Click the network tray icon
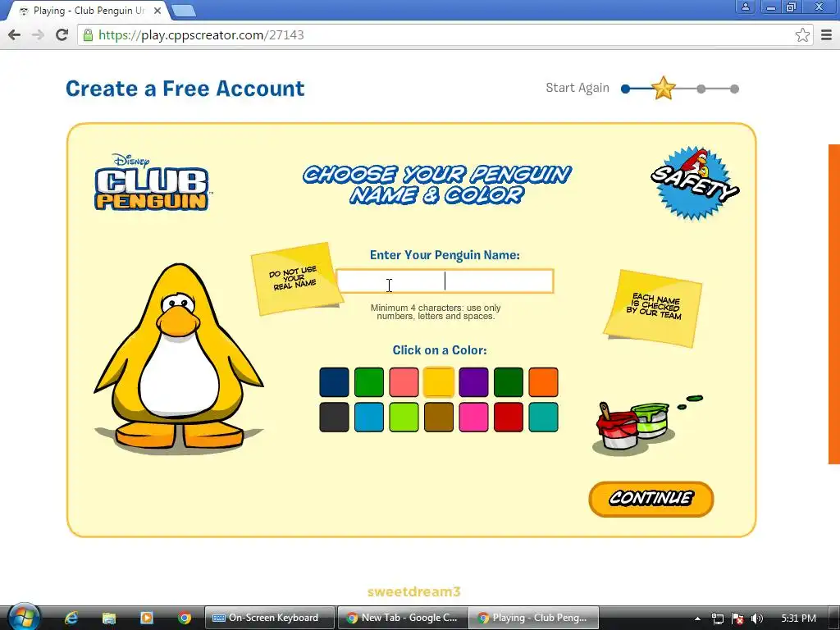Viewport: 840px width, 630px height. [x=717, y=619]
